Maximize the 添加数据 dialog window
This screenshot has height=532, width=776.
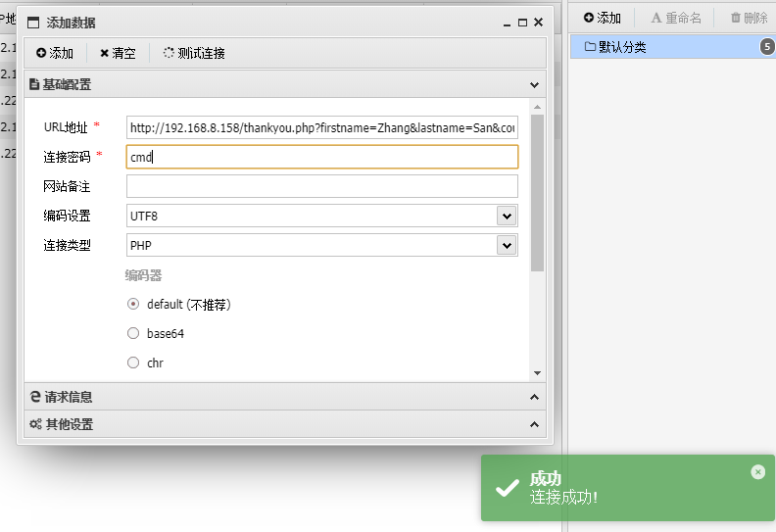point(522,22)
